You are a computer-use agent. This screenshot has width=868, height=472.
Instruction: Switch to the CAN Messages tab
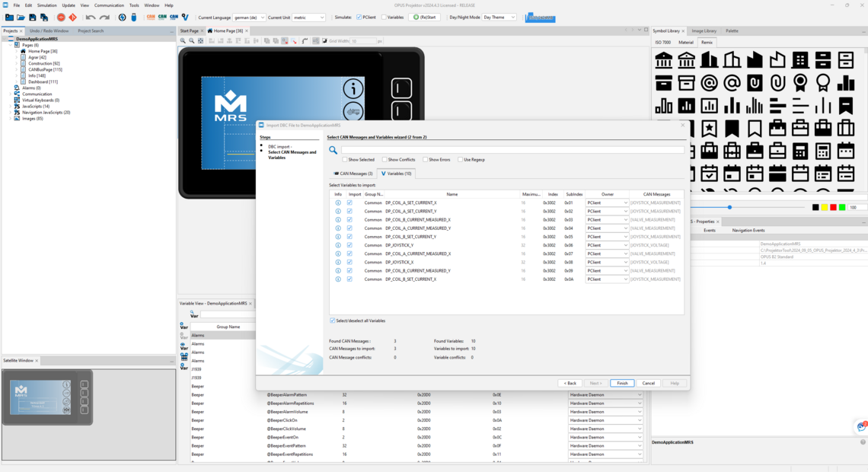[353, 173]
